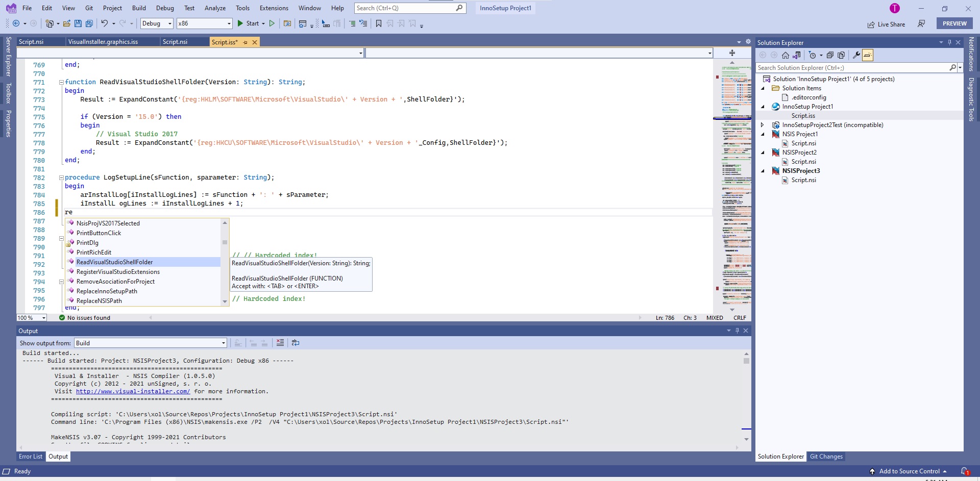The image size is (980, 481).
Task: Click the Find in Files toolbar icon
Action: [287, 23]
